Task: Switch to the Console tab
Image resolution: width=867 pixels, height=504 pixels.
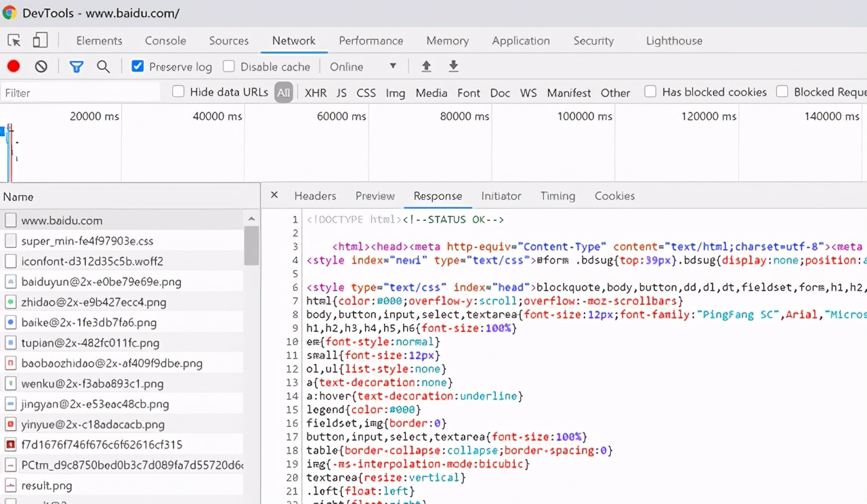Action: point(165,41)
